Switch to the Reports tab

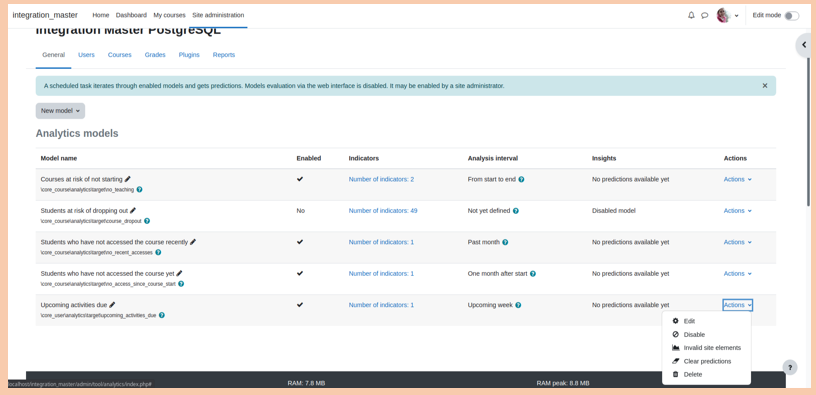tap(224, 55)
